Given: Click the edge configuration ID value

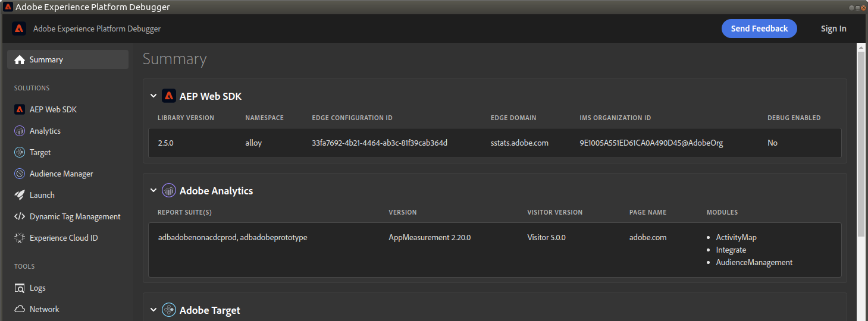Looking at the screenshot, I should (x=380, y=143).
